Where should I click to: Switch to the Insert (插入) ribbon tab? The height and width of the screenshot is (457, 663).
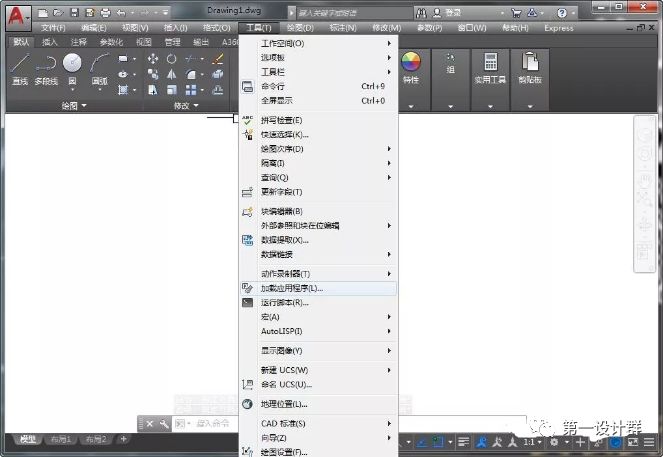pyautogui.click(x=50, y=42)
